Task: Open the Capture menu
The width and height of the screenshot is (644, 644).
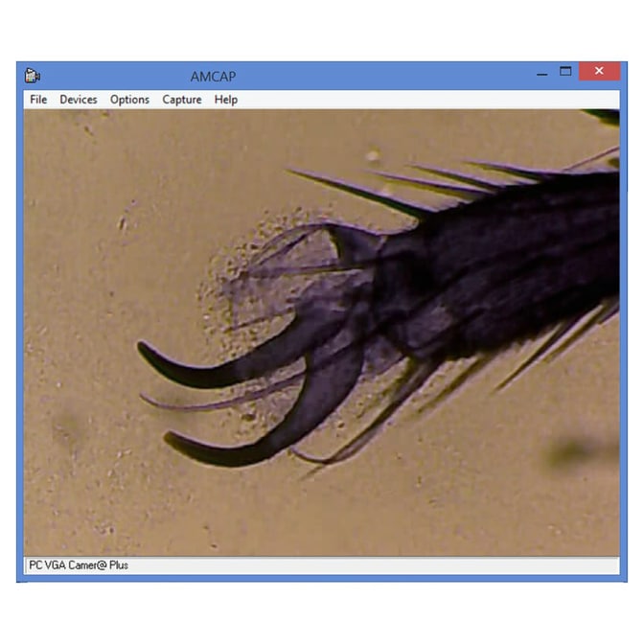Action: 181,100
